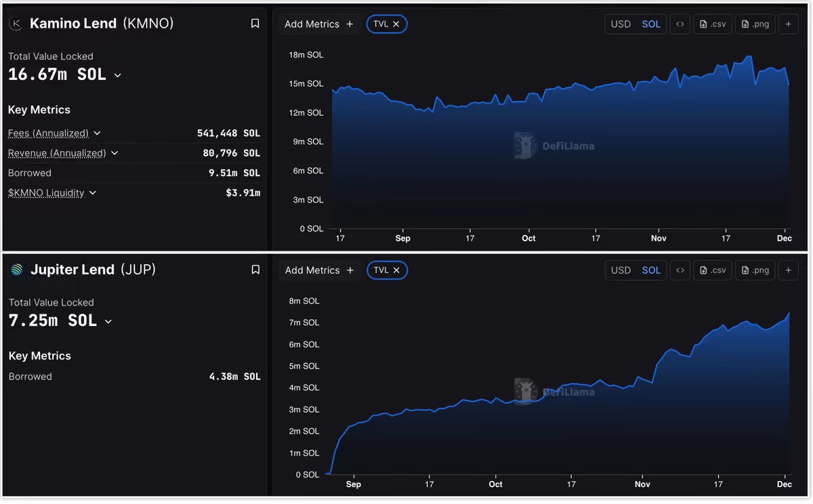Click the 541,448 SOL fees value
The width and height of the screenshot is (813, 504).
point(228,133)
